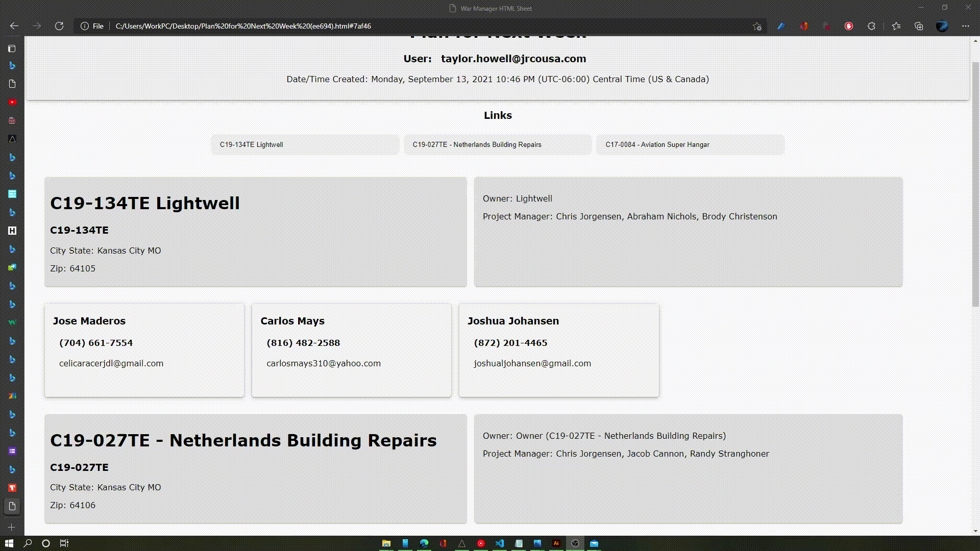Click the Owner: Lightwell text

(518, 198)
